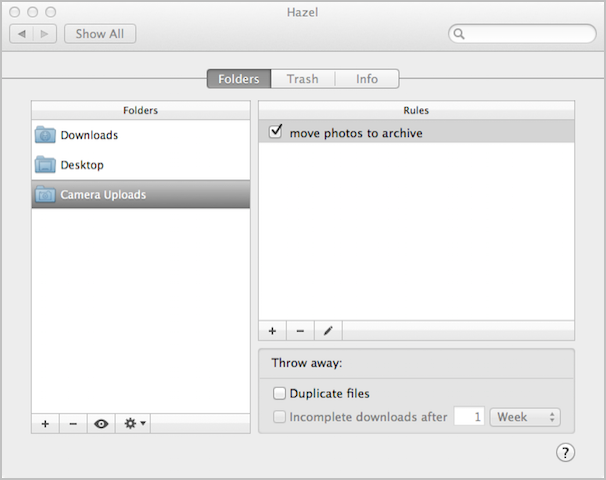Click the Rules column header
Image resolution: width=606 pixels, height=480 pixels.
[x=416, y=111]
